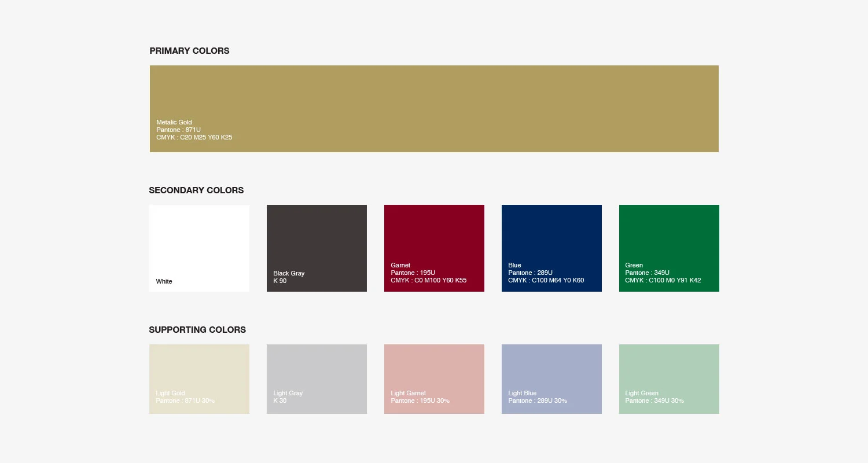Screen dimensions: 868x463
Task: Click the 'Pantone : 195U' text in Garnet swatch
Action: 413,273
